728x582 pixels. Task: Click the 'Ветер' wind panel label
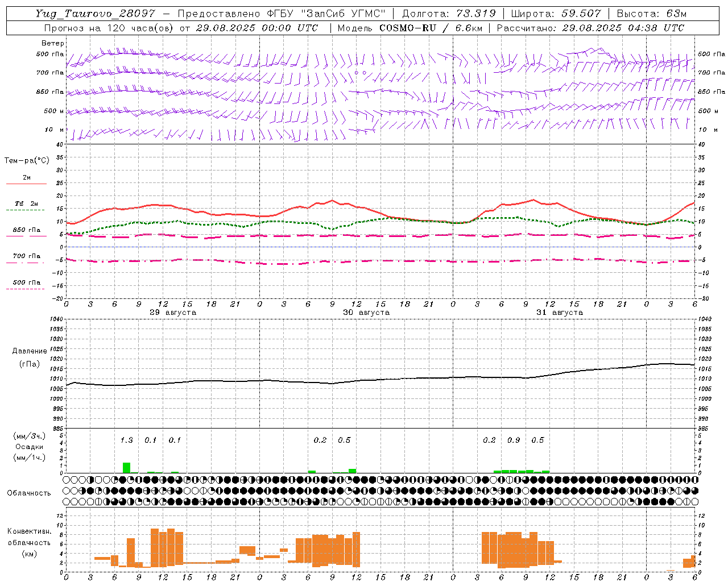click(53, 43)
